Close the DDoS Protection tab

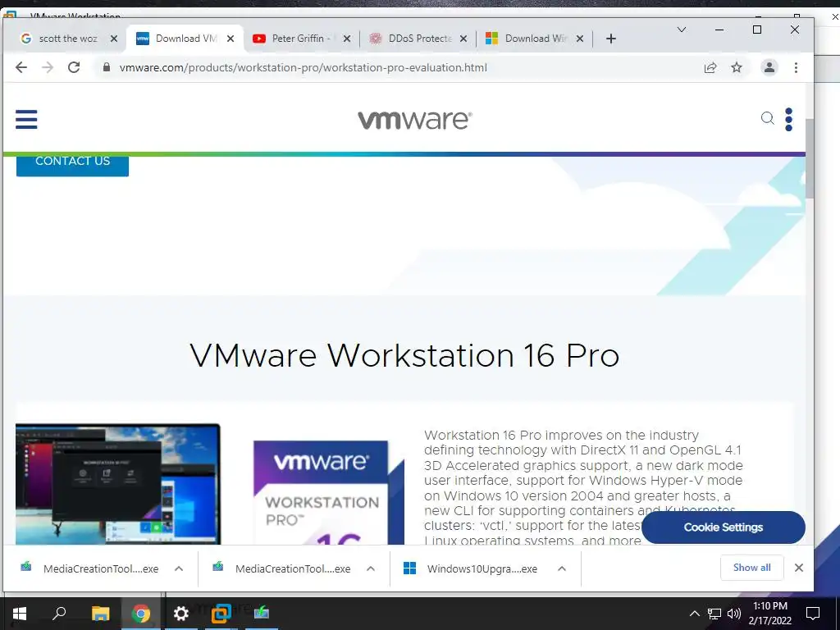(x=463, y=39)
